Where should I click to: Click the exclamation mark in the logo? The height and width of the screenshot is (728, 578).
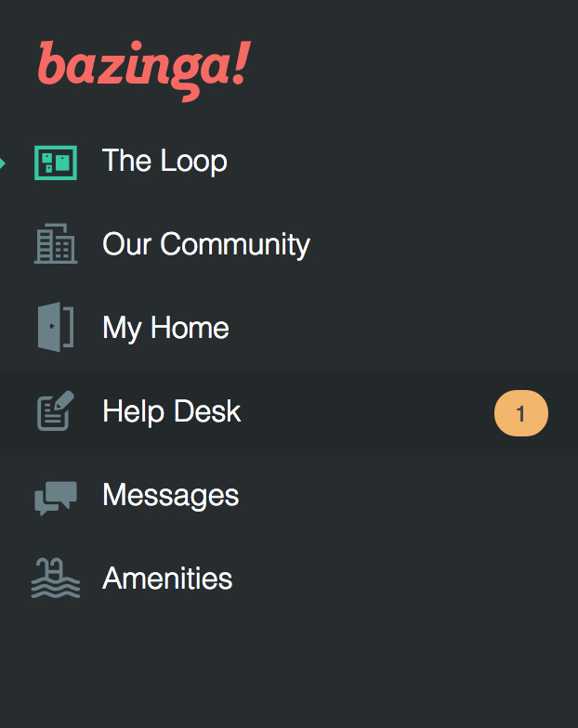[x=239, y=63]
